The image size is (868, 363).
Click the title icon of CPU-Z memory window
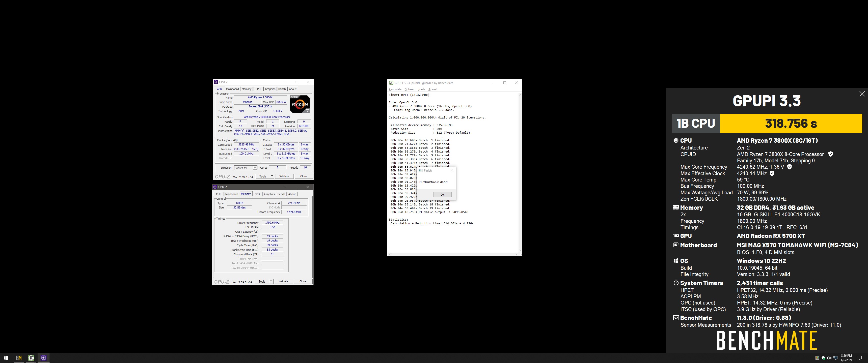coord(215,187)
